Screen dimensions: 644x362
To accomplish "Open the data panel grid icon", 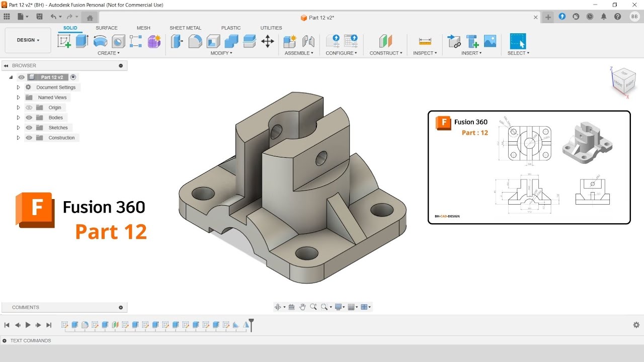I will [7, 17].
